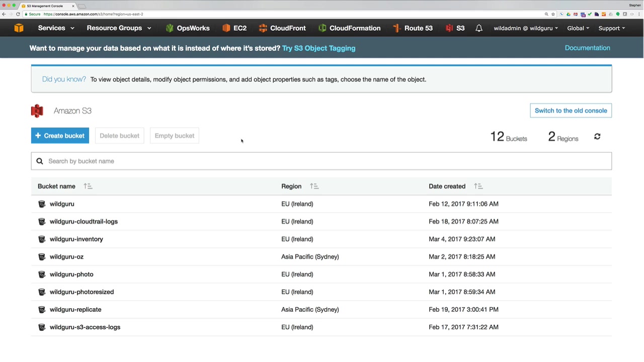Open the S3 shortcut in the navigation bar
Viewport: 644px width, 362px height.
click(x=455, y=28)
